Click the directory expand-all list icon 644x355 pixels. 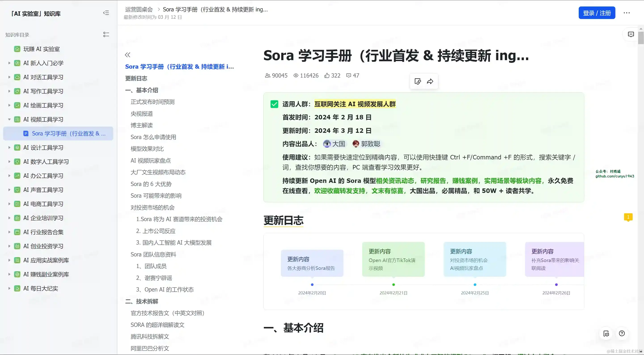(106, 34)
